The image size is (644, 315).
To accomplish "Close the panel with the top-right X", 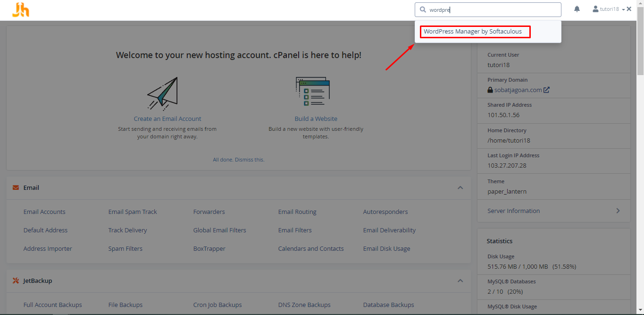I will click(x=629, y=9).
